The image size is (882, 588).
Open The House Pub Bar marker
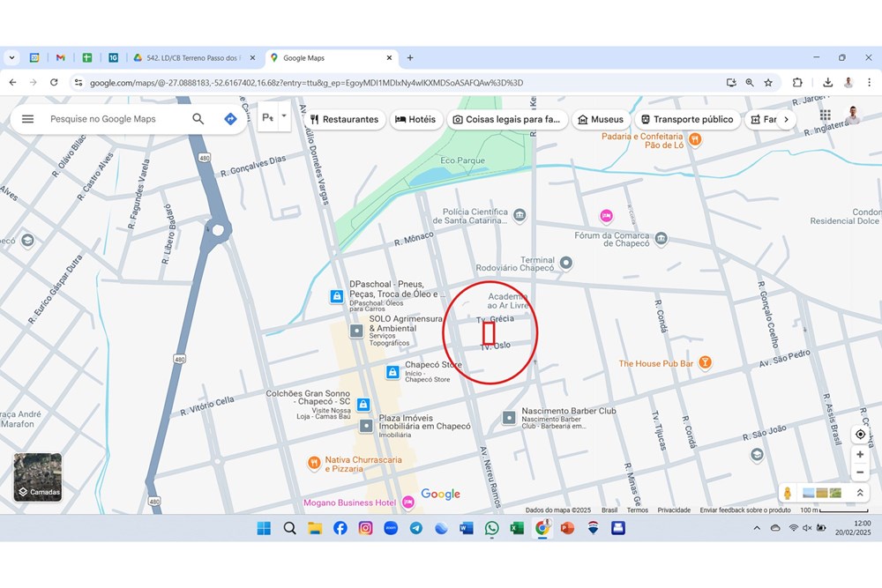tap(705, 362)
